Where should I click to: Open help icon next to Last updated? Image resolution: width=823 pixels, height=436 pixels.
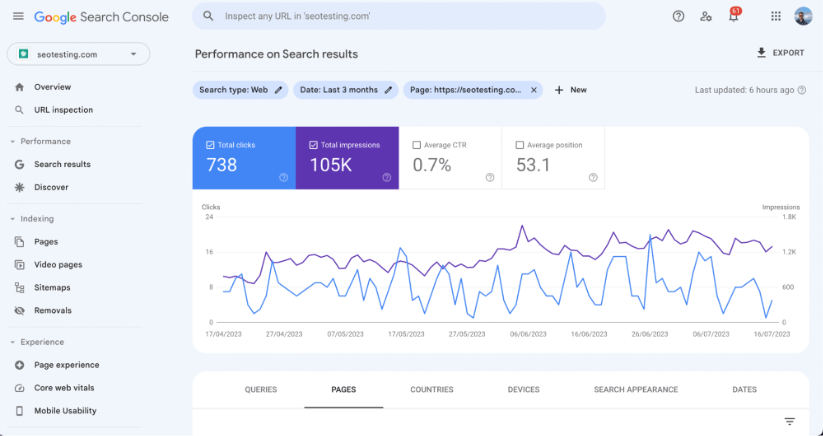(x=801, y=90)
